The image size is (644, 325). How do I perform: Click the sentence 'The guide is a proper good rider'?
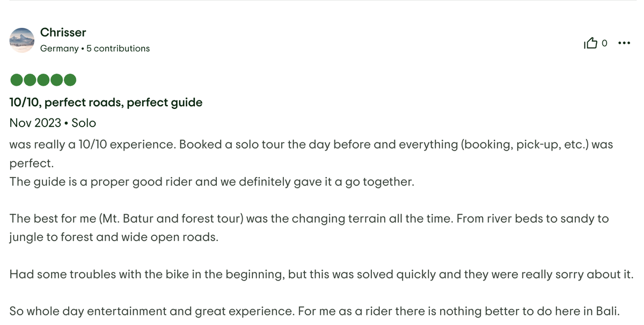(x=212, y=181)
